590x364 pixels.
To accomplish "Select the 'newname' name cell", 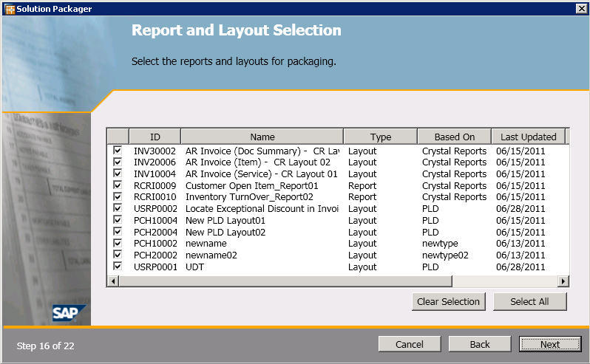I will [206, 244].
